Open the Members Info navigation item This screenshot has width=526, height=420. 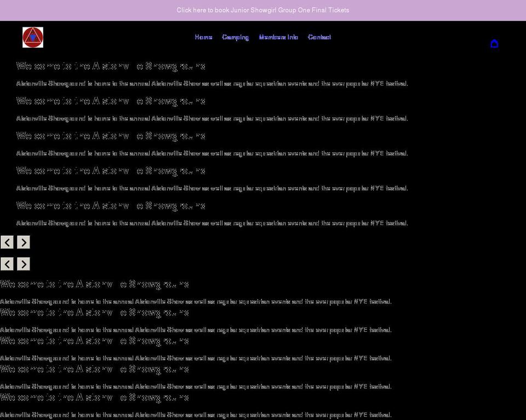(x=279, y=37)
